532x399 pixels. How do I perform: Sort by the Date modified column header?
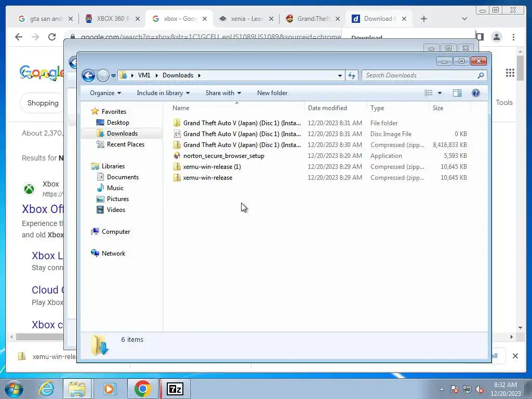tap(327, 108)
